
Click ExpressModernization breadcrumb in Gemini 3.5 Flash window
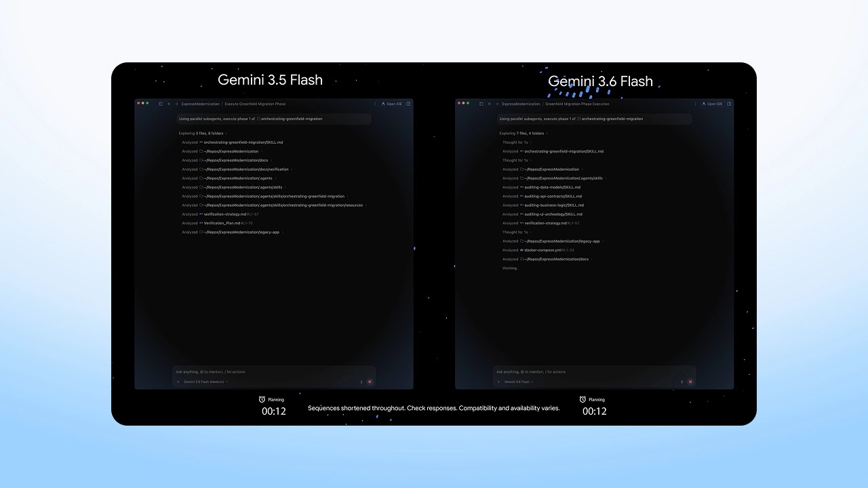pyautogui.click(x=200, y=104)
